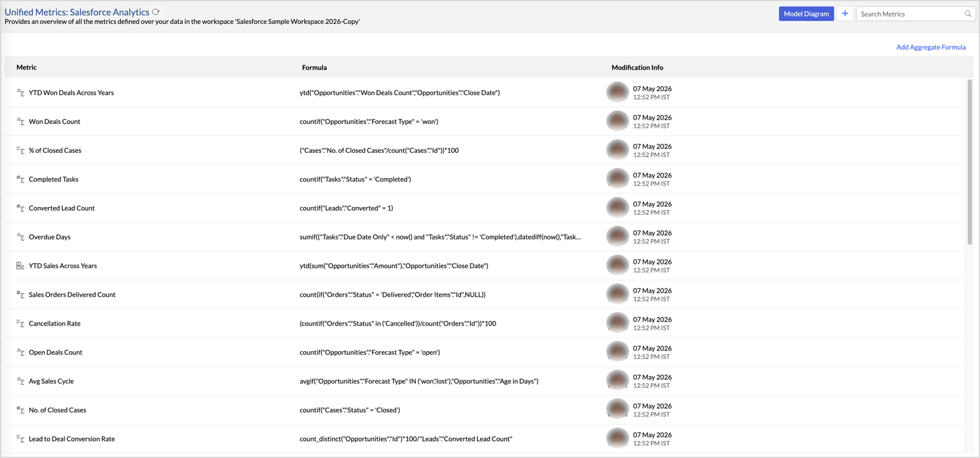
Task: Click the user avatar in Completed Tasks row
Action: [618, 179]
